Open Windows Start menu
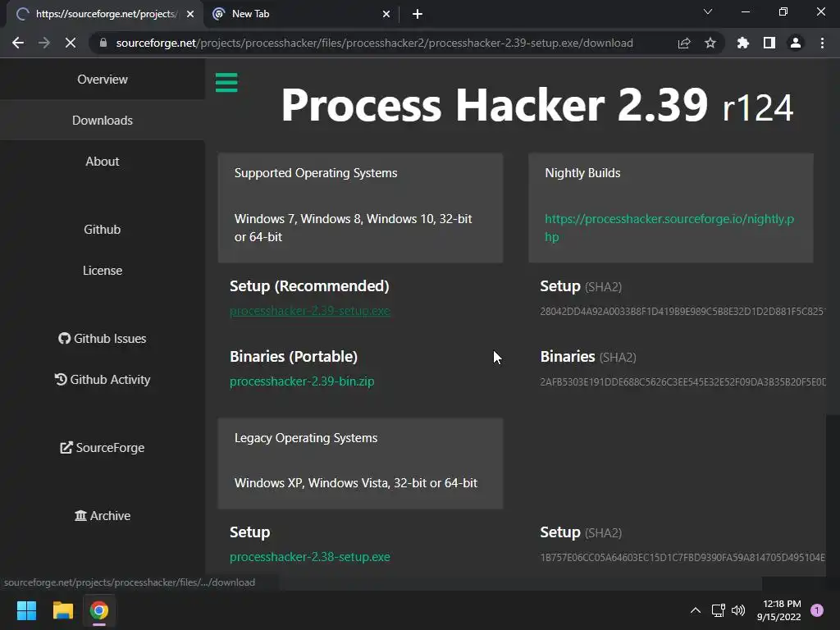This screenshot has height=630, width=840. point(26,610)
